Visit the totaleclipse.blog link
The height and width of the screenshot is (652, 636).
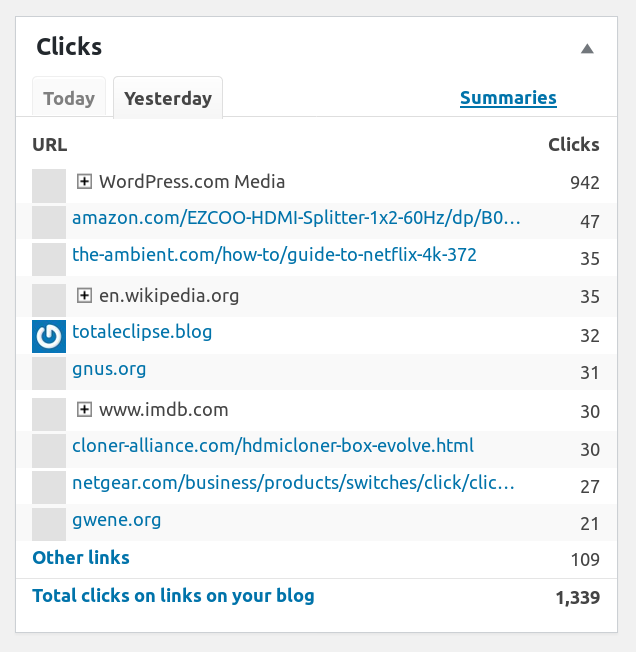click(x=142, y=331)
